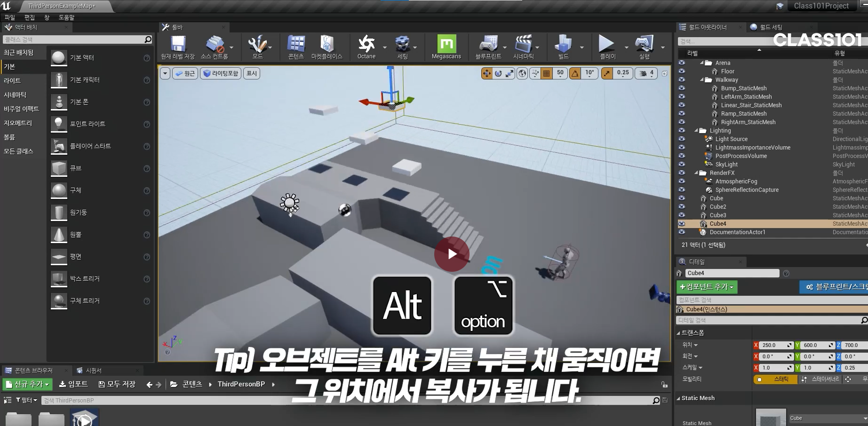Open the rotation snap 10° dropdown
Viewport: 868px width, 426px height.
coord(589,73)
